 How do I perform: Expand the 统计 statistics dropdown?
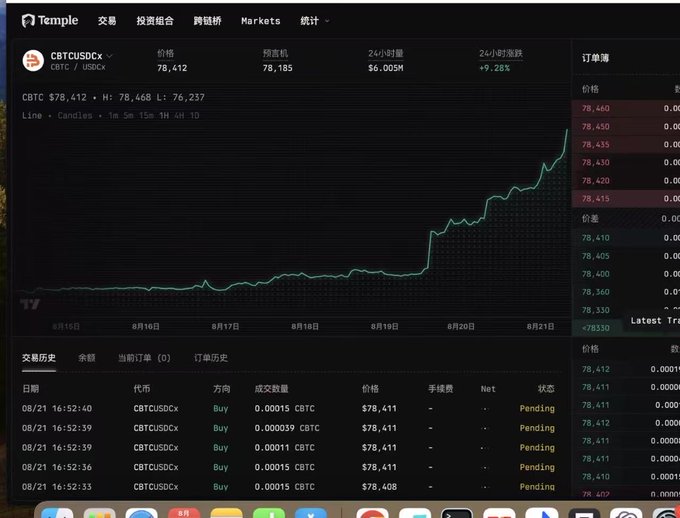click(315, 21)
